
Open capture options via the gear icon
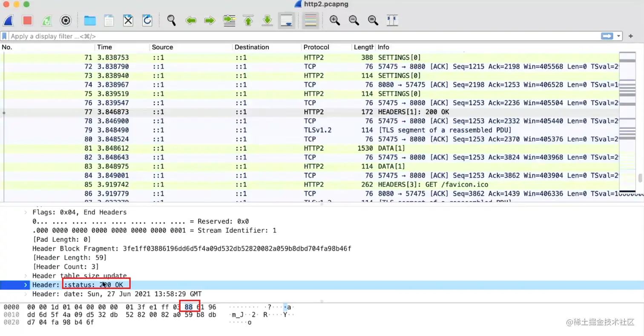pos(65,20)
